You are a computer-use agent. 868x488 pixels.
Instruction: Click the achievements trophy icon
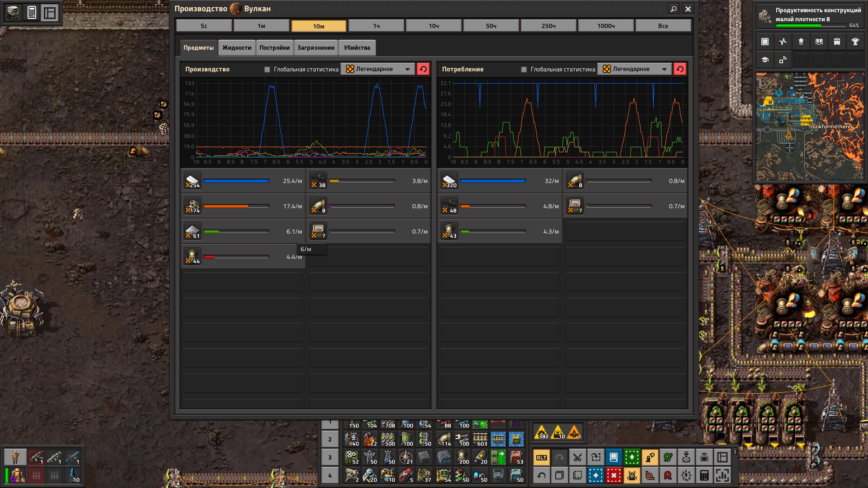(855, 42)
